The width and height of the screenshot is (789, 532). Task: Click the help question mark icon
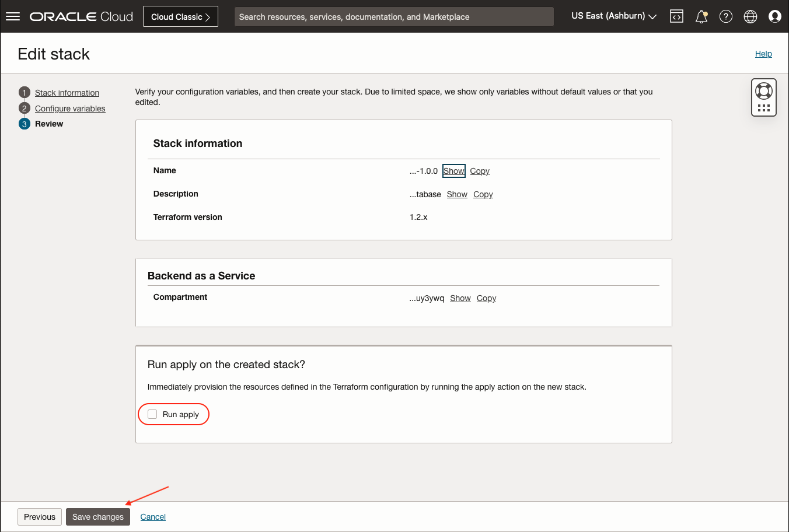(x=725, y=16)
